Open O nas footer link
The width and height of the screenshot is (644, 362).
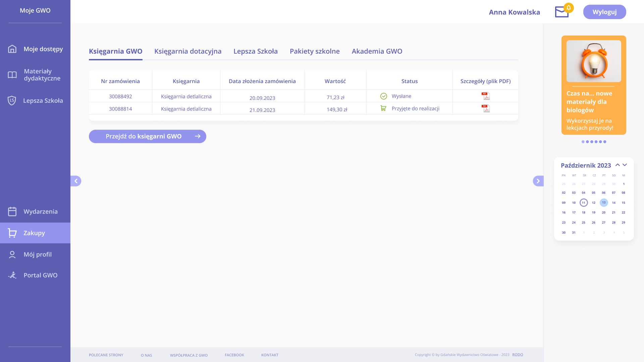coord(147,355)
